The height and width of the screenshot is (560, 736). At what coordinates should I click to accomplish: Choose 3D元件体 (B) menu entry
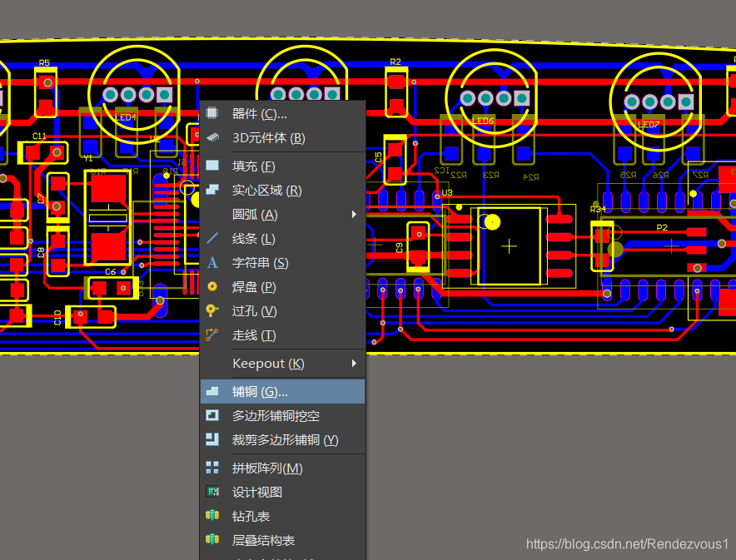[282, 138]
